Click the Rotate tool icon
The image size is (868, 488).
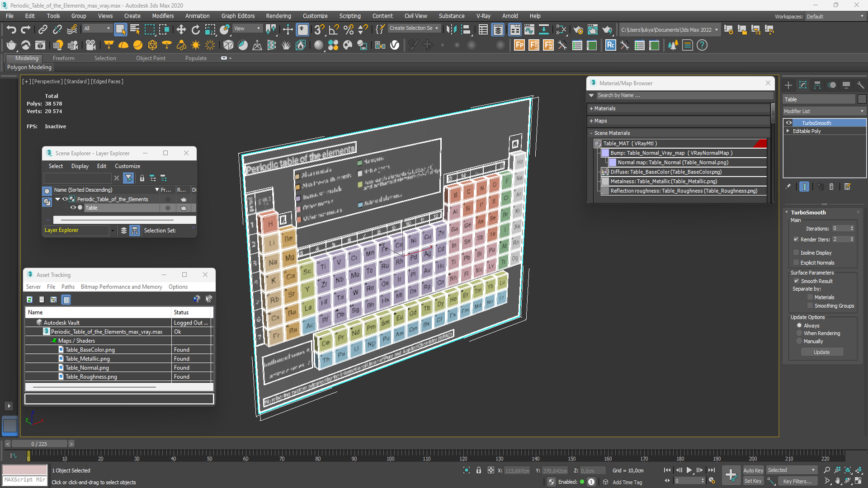[196, 30]
